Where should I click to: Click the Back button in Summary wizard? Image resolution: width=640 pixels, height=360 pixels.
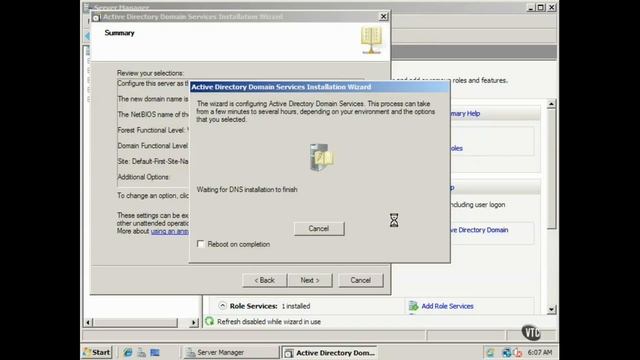click(x=264, y=280)
